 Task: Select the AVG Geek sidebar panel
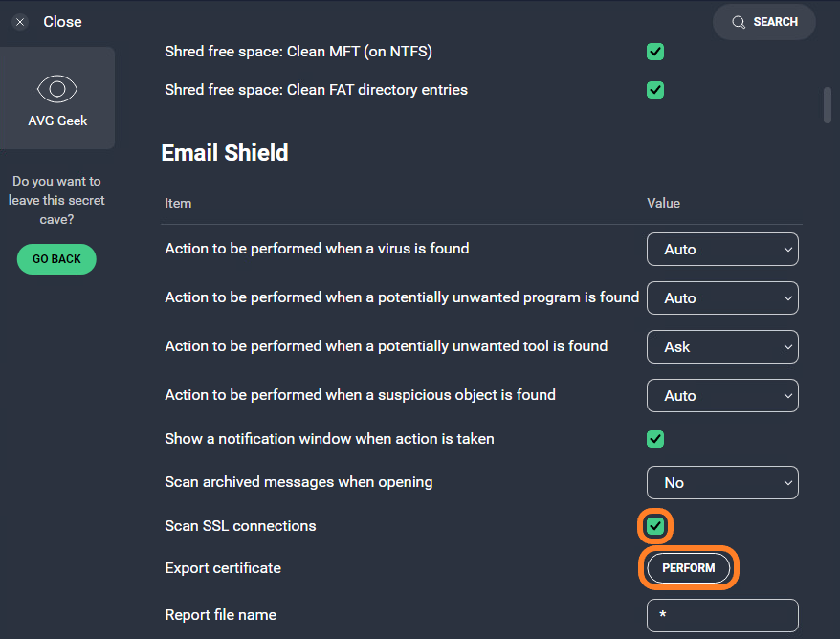click(56, 98)
